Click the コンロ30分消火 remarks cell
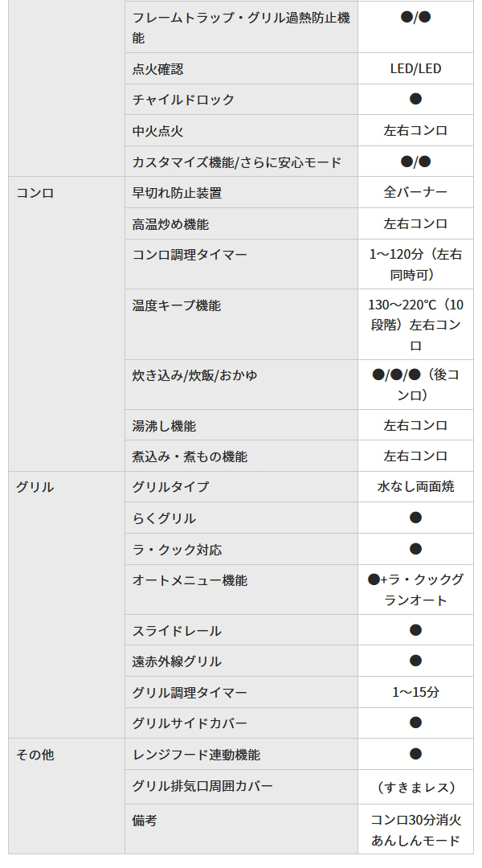 [x=415, y=829]
